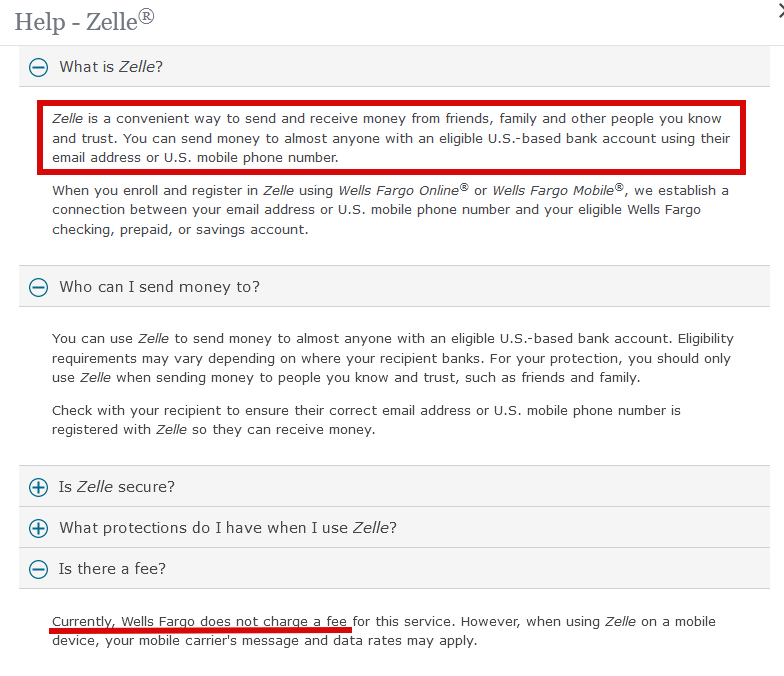Click the plus icon beside "Is Zelle secure?"
784x676 pixels.
point(38,487)
